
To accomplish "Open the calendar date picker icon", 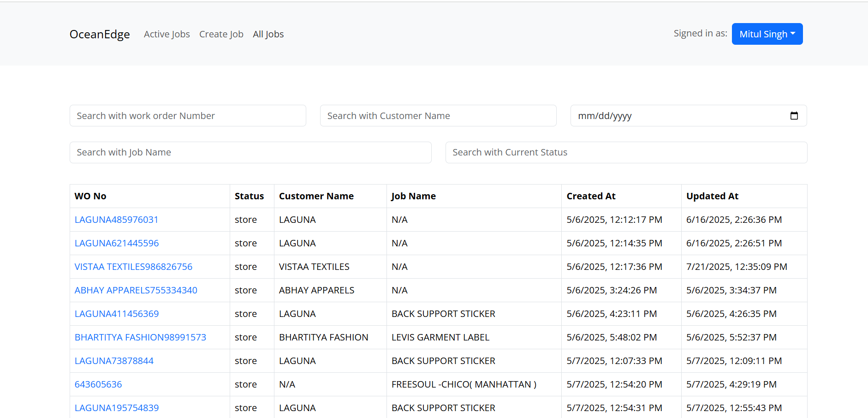I will click(794, 116).
